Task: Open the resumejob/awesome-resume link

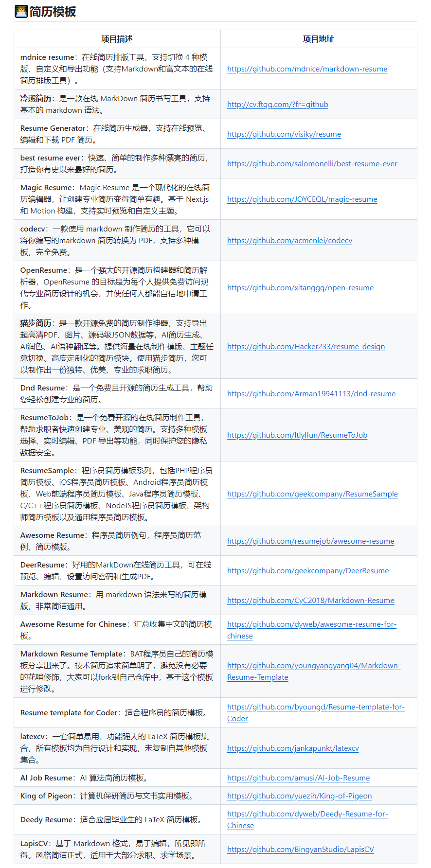Action: [x=310, y=541]
